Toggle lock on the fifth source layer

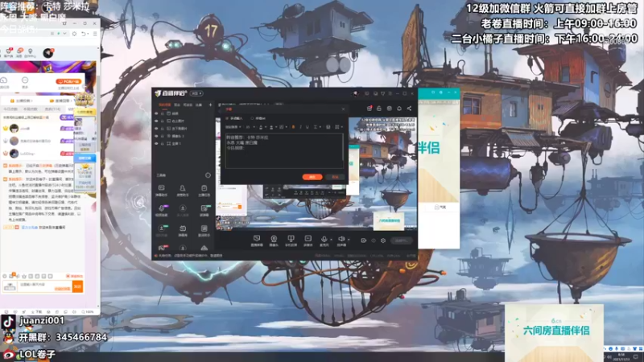(x=163, y=144)
